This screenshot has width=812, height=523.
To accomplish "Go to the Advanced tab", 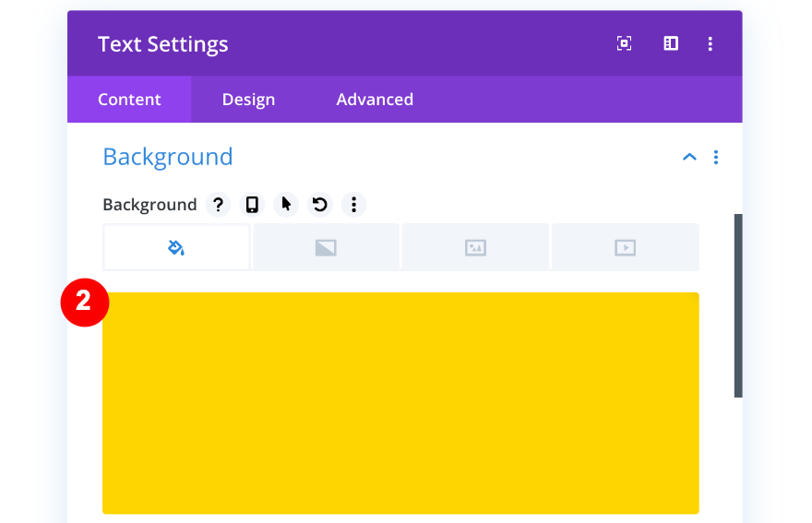I will (x=375, y=100).
